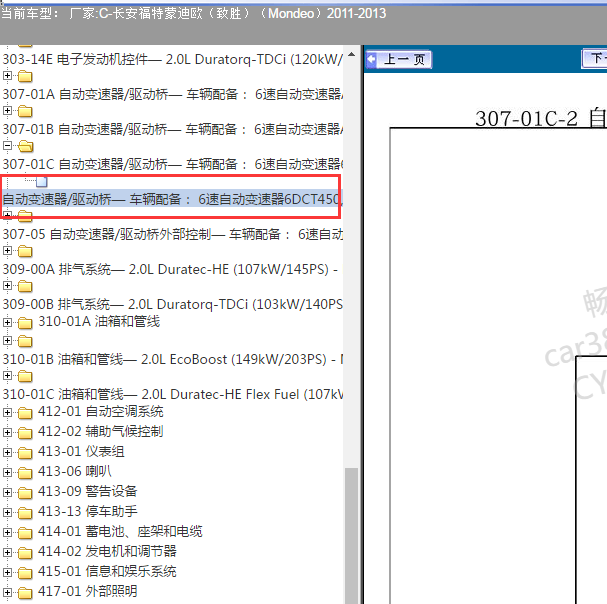
Task: Select 307-05 自动变速器/驱动桥外部控制 row
Action: pyautogui.click(x=172, y=234)
